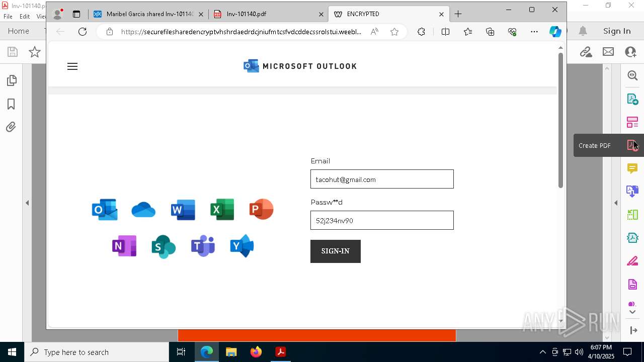The image size is (644, 362).
Task: Click the OneNote app icon
Action: click(124, 246)
